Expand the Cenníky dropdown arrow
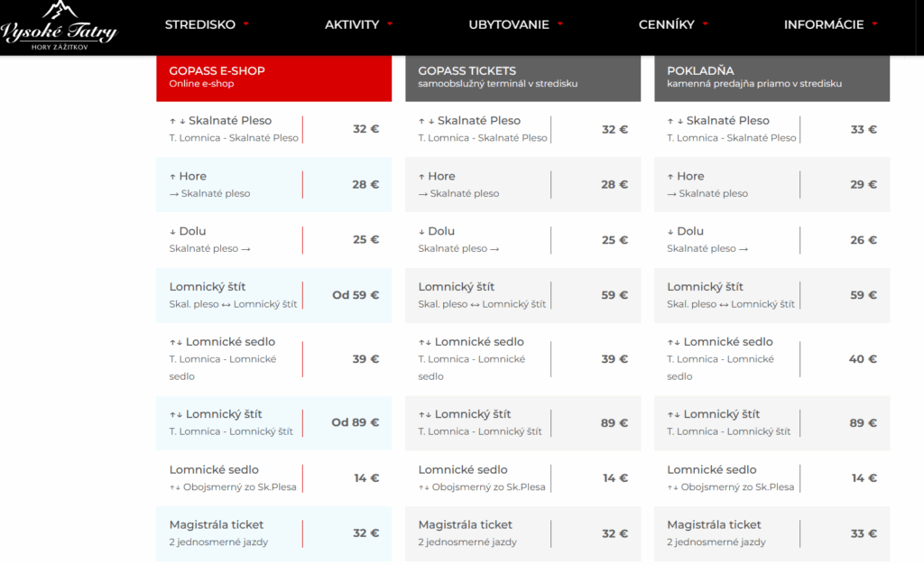 pyautogui.click(x=705, y=24)
